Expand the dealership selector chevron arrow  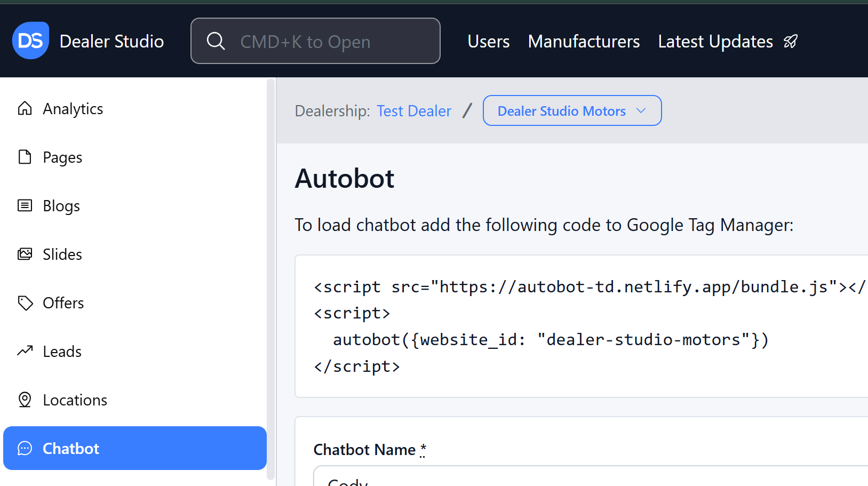coord(641,111)
